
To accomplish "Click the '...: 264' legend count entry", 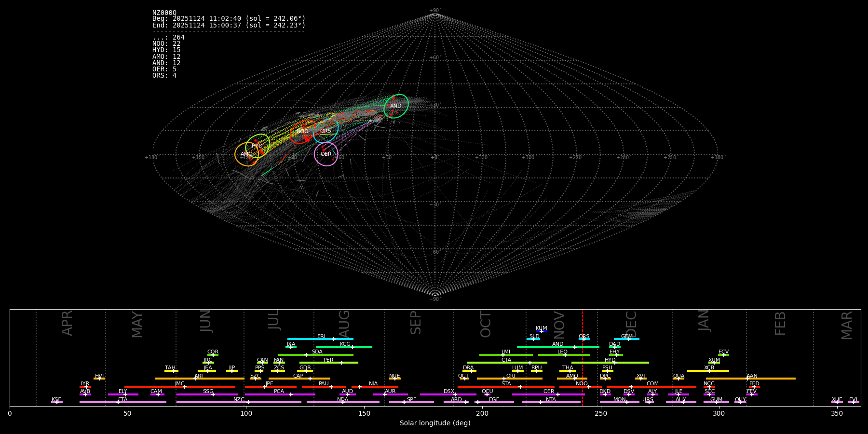I will coord(168,37).
